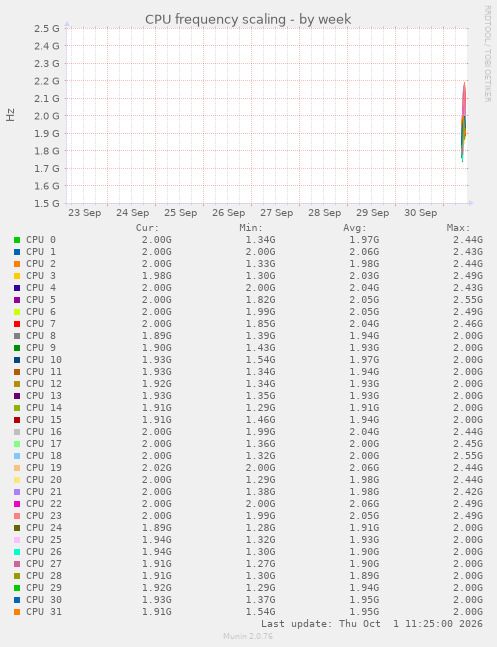Click CPU 19 current value 2.02G

157,468
